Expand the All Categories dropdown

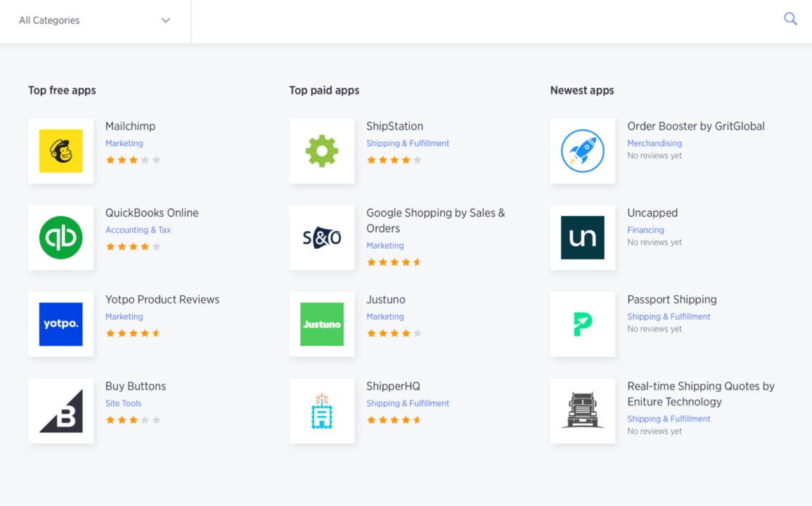coord(96,20)
